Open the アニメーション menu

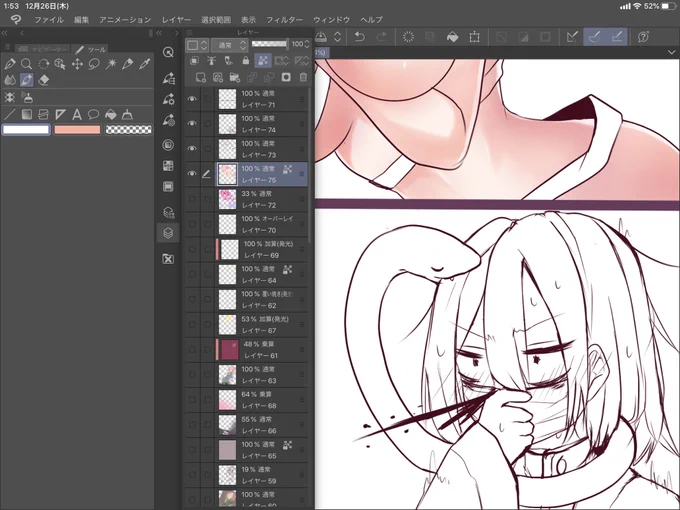coord(125,20)
